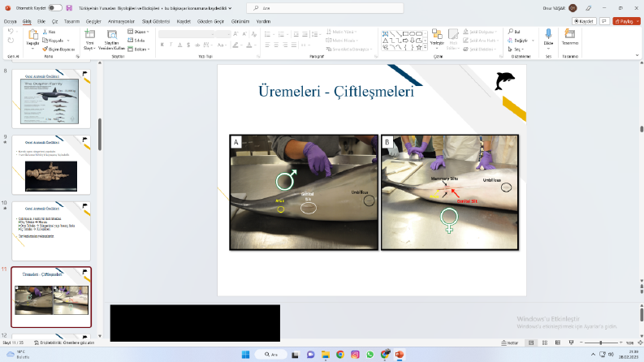This screenshot has width=644, height=362.
Task: Open Instagram from the taskbar
Action: 355,355
